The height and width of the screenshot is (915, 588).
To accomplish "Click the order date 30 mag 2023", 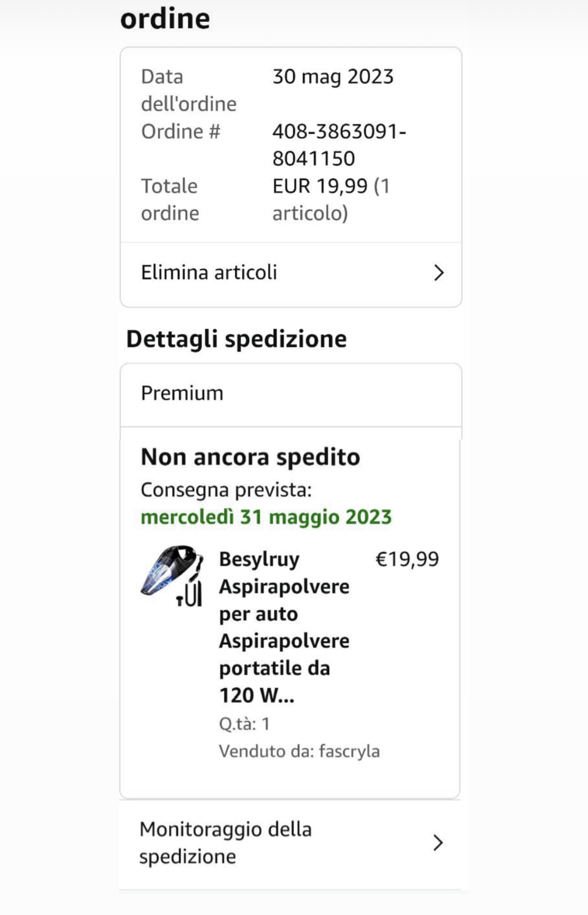I will 333,77.
